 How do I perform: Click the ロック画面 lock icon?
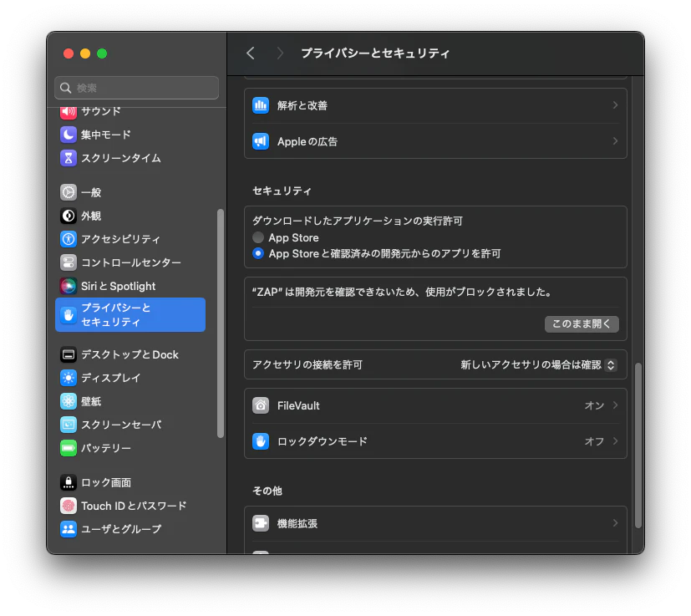click(x=69, y=482)
